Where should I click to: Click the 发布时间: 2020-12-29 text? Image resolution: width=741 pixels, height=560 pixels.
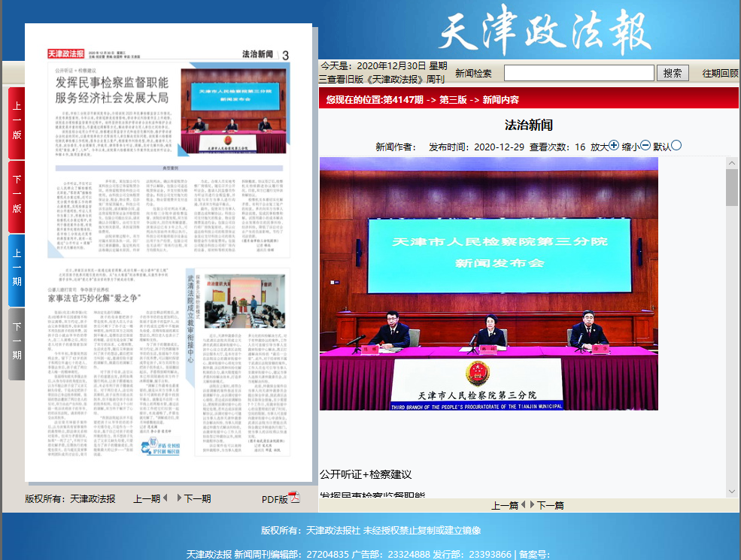click(x=476, y=147)
